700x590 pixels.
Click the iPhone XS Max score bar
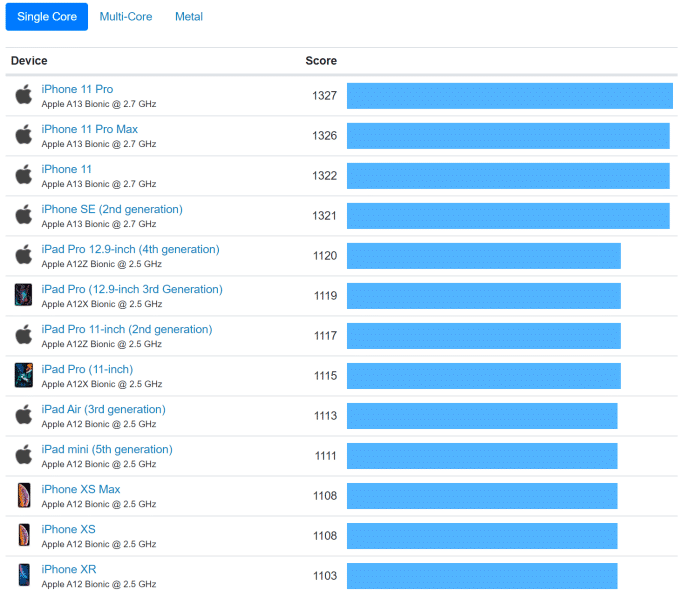(482, 496)
